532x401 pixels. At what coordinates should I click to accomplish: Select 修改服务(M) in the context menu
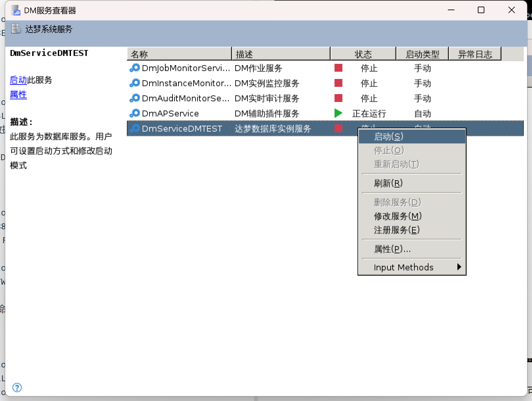tap(412, 216)
